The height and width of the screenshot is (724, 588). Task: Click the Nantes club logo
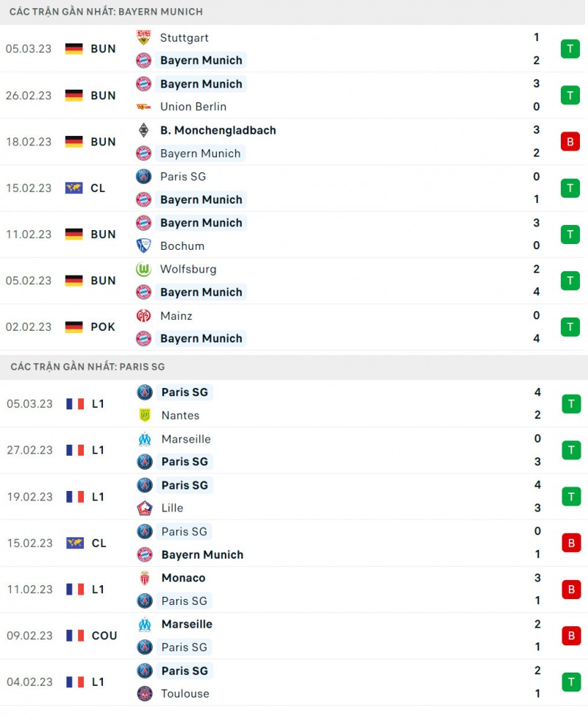[x=145, y=415]
